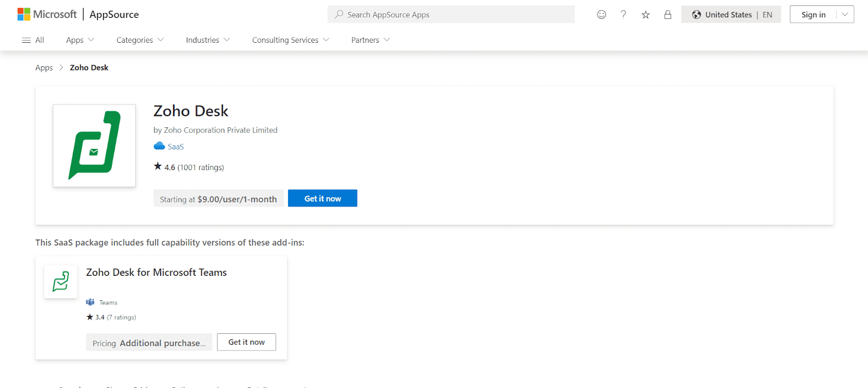Expand the Categories dropdown
This screenshot has height=388, width=868.
(x=139, y=40)
